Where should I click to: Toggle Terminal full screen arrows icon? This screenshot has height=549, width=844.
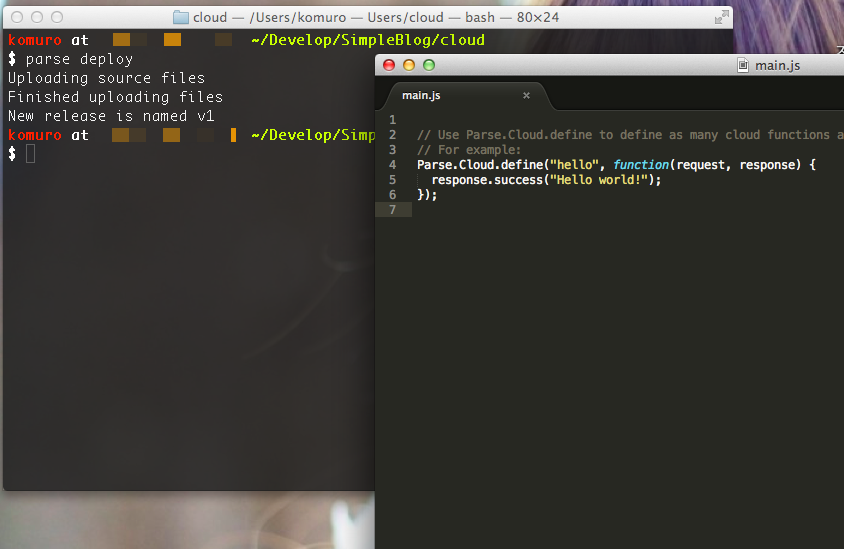point(721,17)
